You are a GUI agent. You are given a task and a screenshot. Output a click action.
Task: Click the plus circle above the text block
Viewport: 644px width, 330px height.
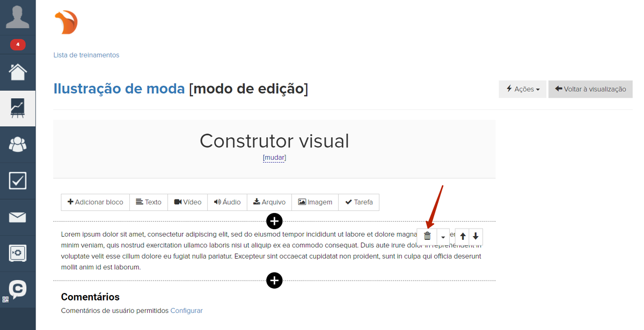274,221
